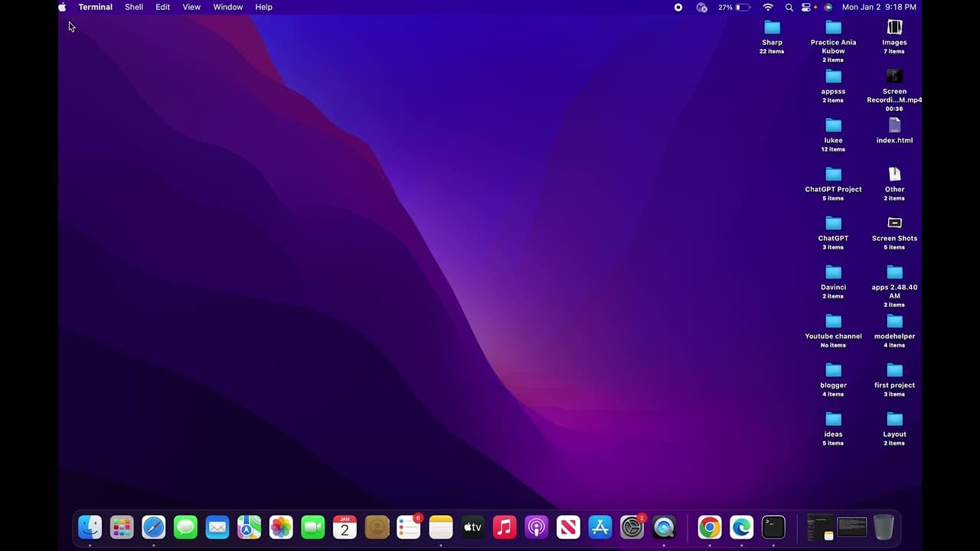980x551 pixels.
Task: Open Control Center in the menu bar
Action: pyautogui.click(x=806, y=7)
